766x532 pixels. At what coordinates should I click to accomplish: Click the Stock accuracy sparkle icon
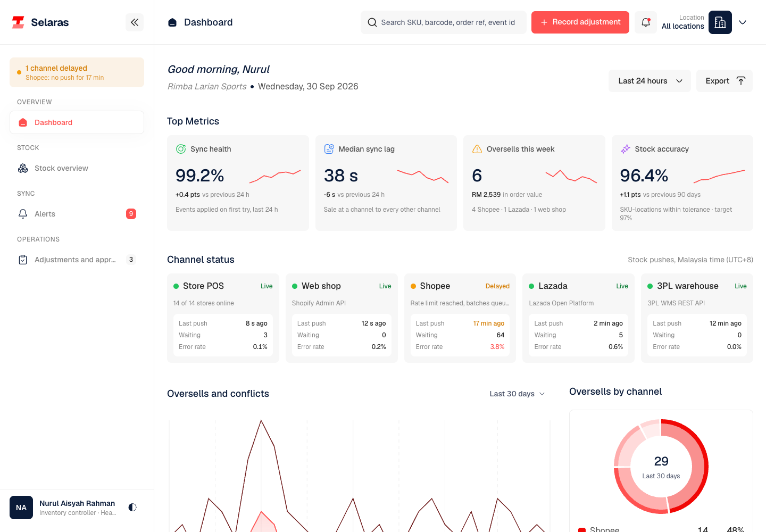pyautogui.click(x=626, y=149)
